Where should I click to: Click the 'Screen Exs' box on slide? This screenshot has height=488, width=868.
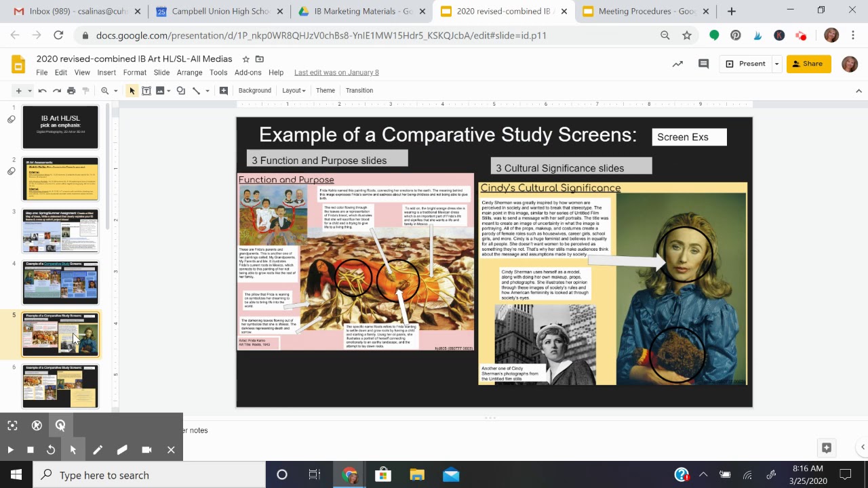tap(689, 137)
